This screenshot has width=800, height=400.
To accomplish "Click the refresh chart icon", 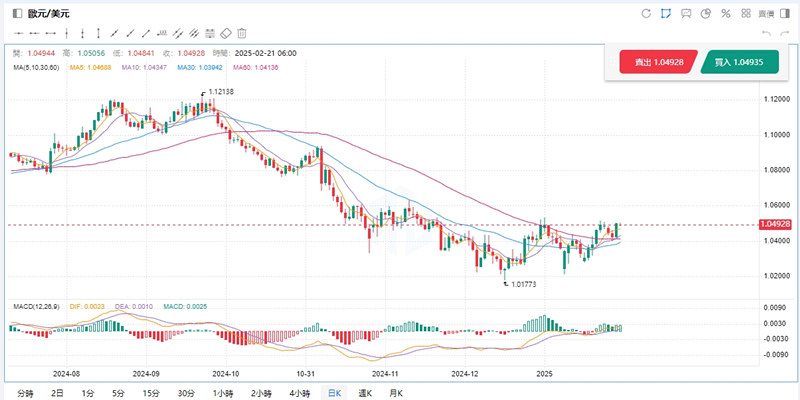I will (646, 13).
